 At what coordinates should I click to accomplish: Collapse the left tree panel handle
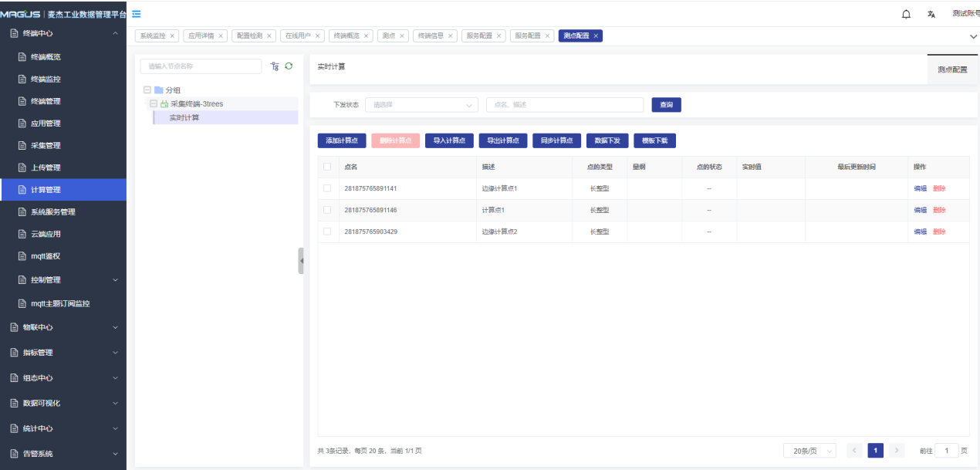point(301,261)
